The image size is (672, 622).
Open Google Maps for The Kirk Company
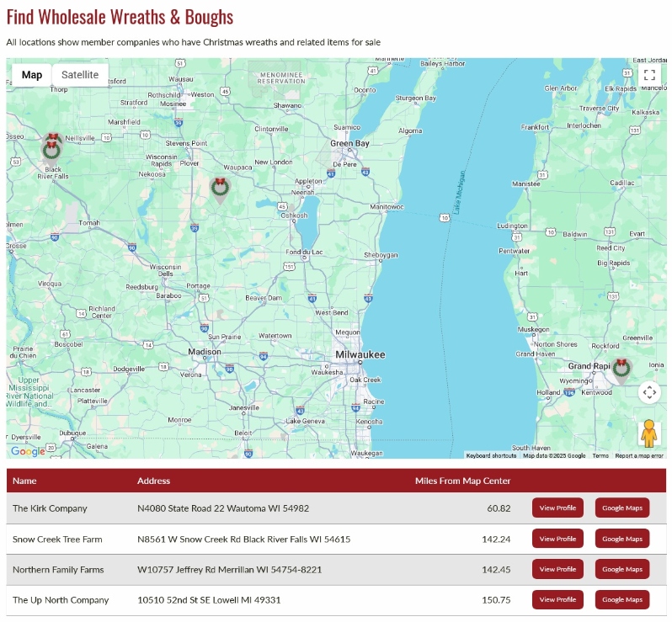[x=622, y=508]
